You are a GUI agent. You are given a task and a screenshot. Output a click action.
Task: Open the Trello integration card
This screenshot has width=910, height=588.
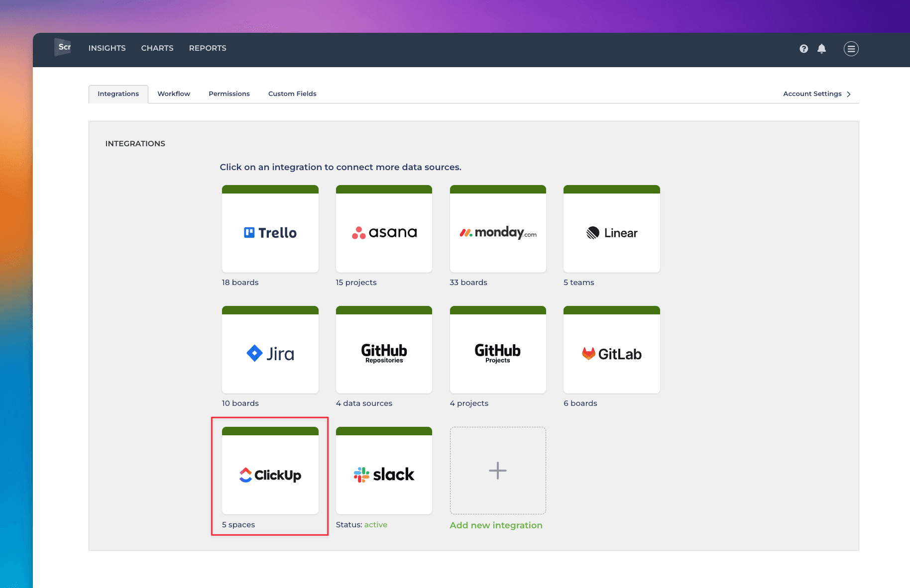270,229
